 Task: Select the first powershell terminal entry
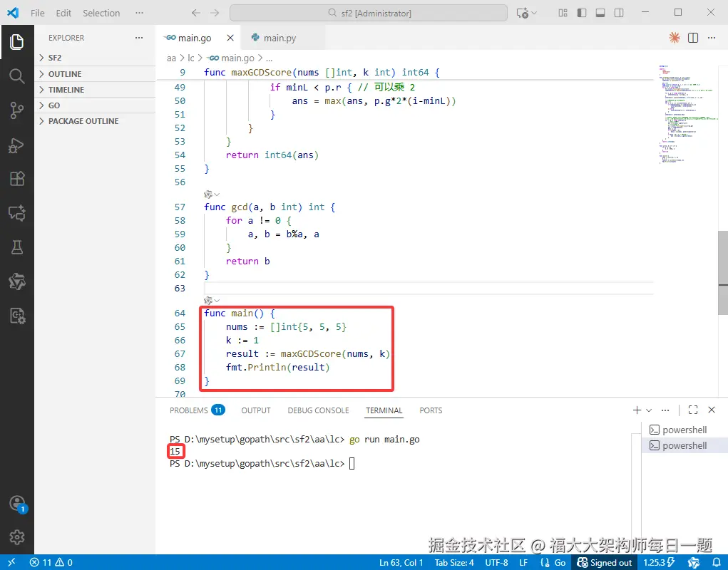tap(684, 430)
